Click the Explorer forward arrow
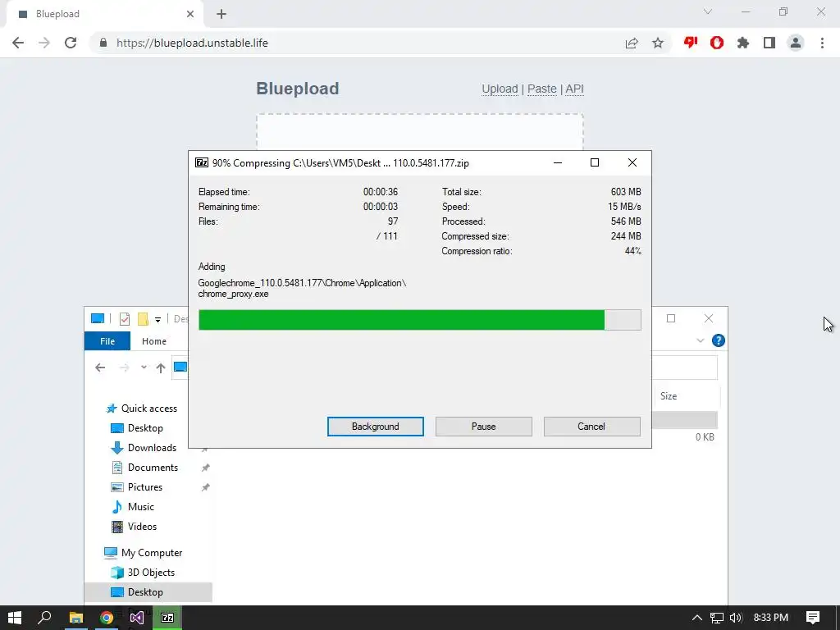 tap(125, 367)
